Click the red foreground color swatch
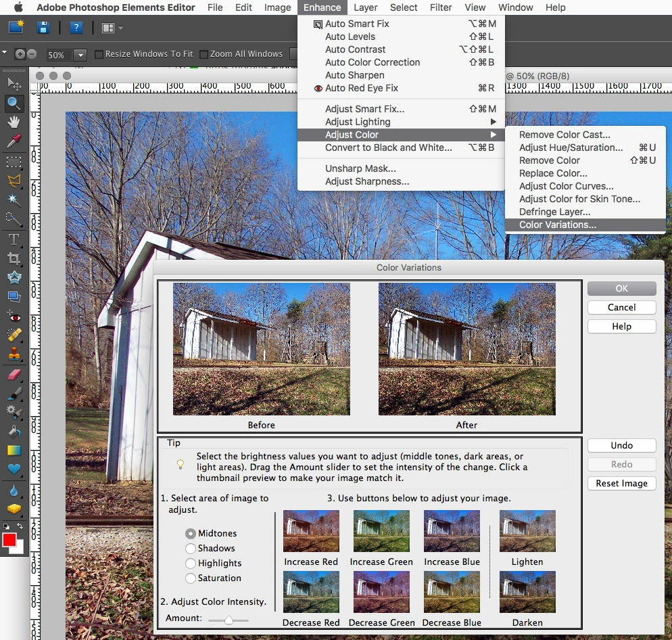This screenshot has width=672, height=640. click(x=9, y=540)
